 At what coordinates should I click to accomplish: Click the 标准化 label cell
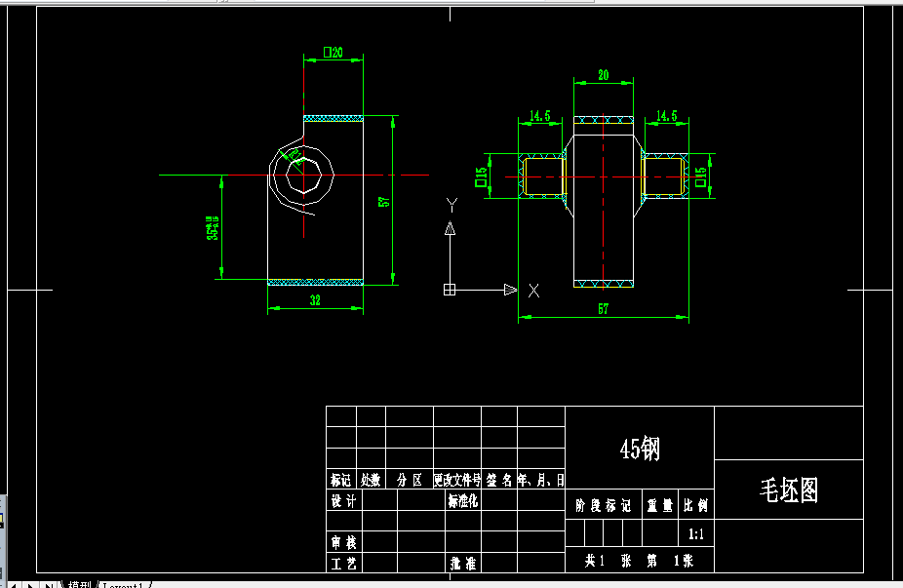pos(463,501)
